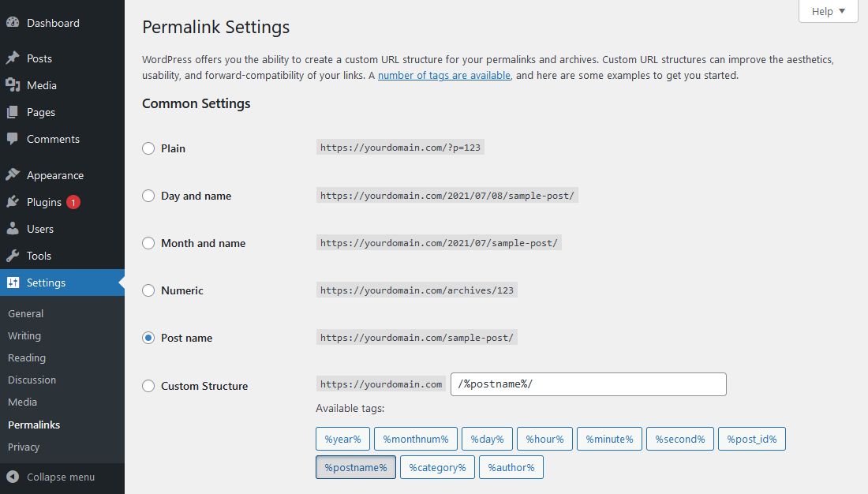Click the Dashboard gauge icon
868x494 pixels.
tap(13, 23)
